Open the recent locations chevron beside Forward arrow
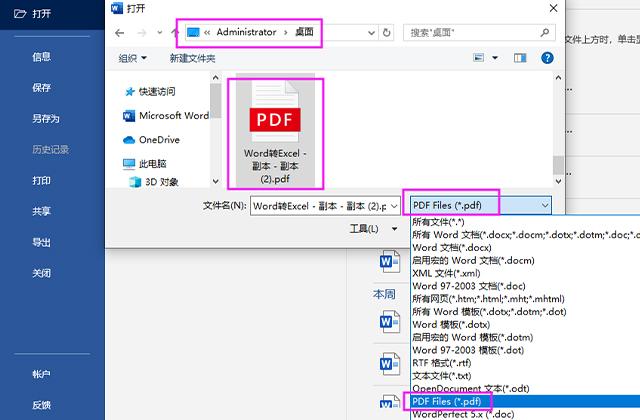The width and height of the screenshot is (640, 420). coord(160,32)
